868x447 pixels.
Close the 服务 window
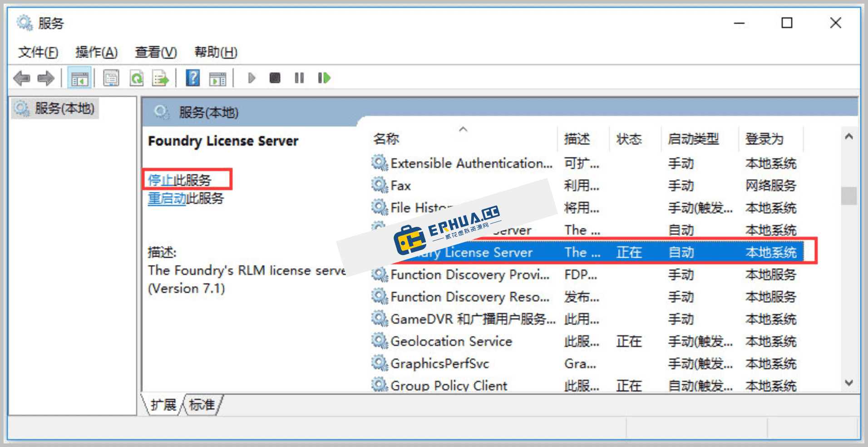(835, 23)
